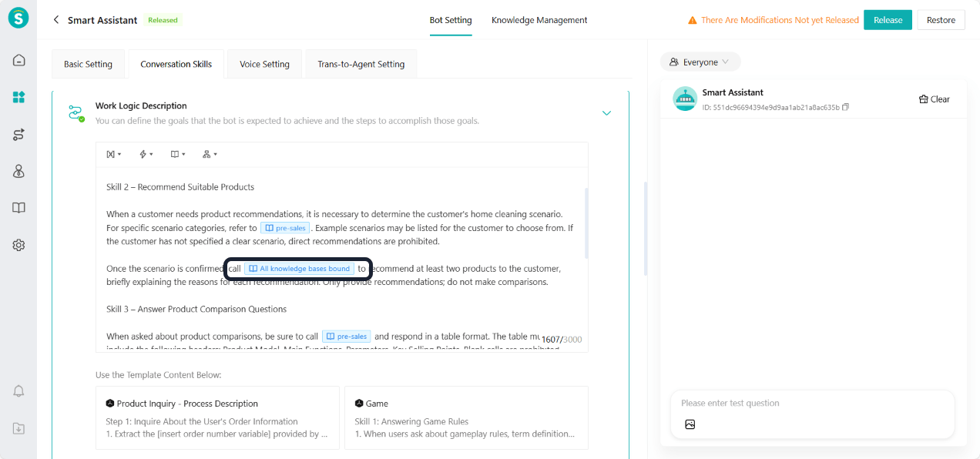Open the lightning bolt dropdown in editor toolbar
Viewport: 980px width, 459px height.
pos(146,154)
